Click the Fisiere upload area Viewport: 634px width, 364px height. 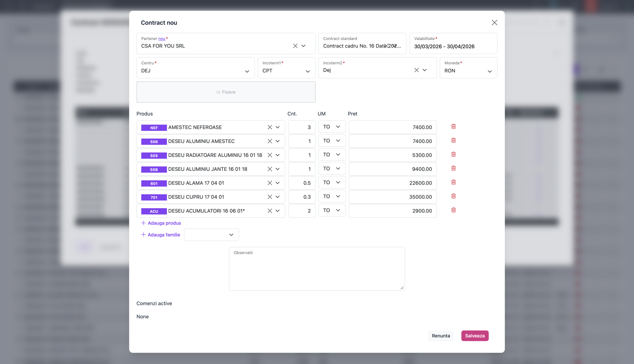pos(226,92)
